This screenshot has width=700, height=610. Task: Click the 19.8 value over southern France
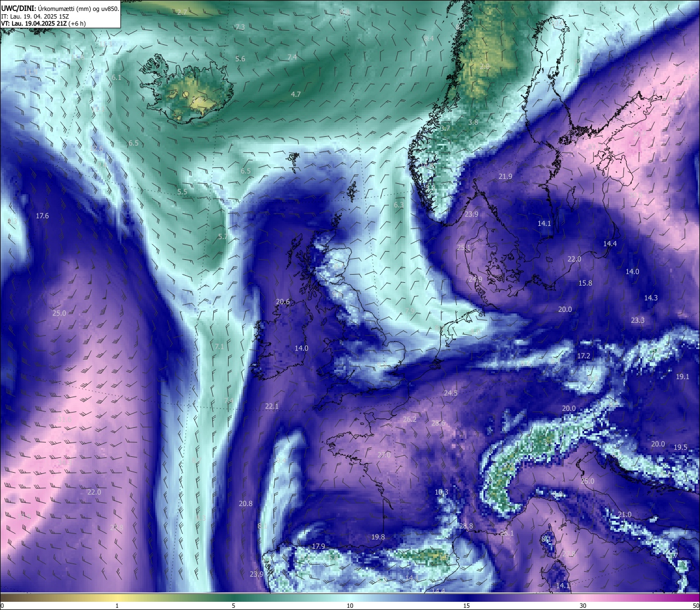378,537
